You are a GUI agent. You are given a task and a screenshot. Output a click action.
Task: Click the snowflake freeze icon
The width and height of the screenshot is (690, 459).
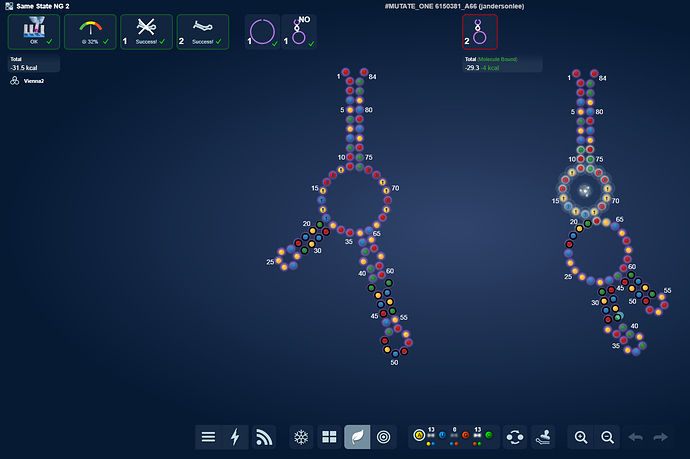[x=300, y=437]
